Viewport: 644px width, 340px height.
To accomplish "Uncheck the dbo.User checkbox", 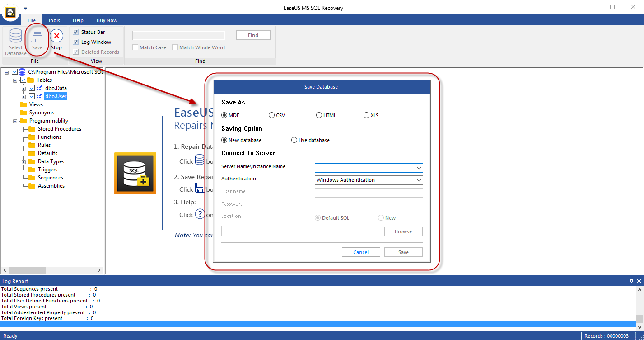I will coord(32,96).
